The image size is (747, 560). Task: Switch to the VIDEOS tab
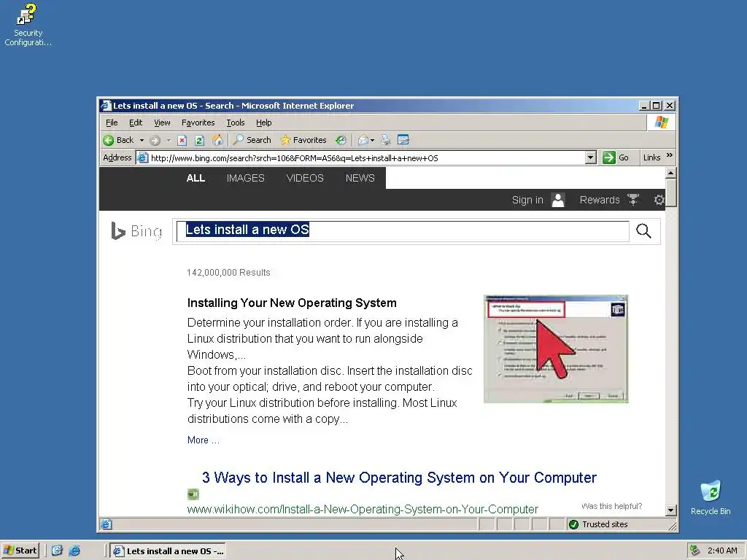pos(305,178)
